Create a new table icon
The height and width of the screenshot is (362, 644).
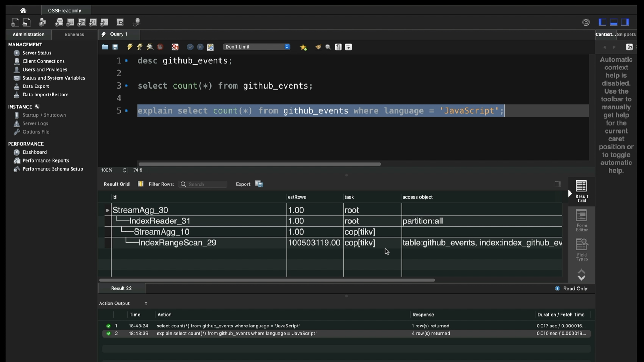tap(70, 22)
